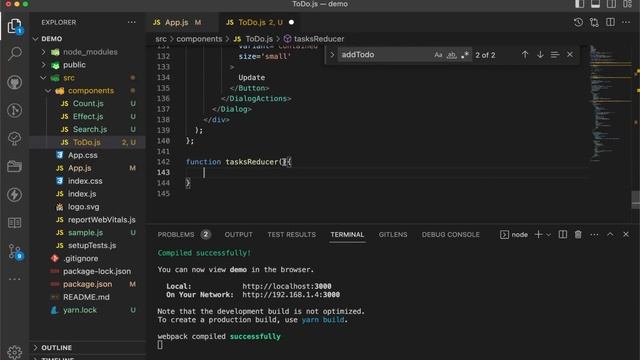Switch to the Test Results tab
Image resolution: width=640 pixels, height=360 pixels.
[x=291, y=234]
